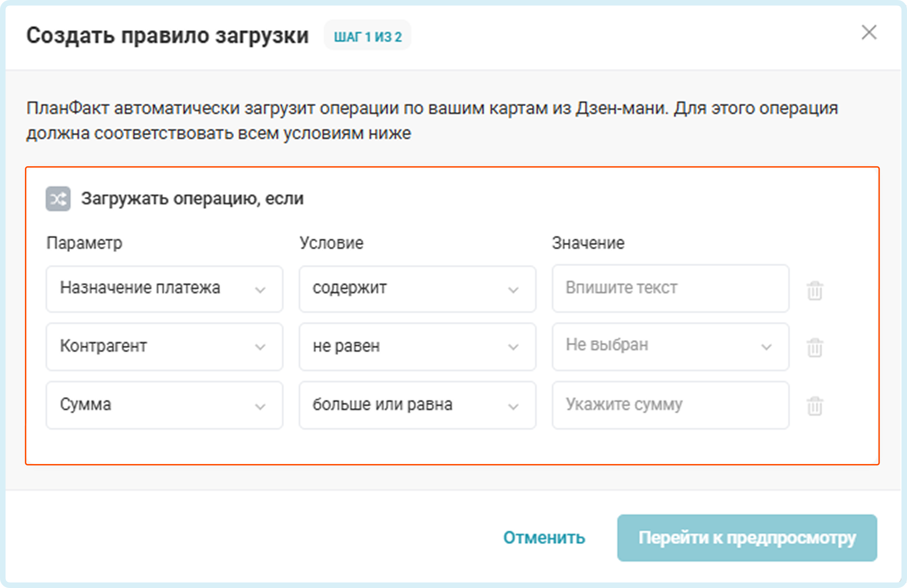Open the 'больше или равна' condition dropdown
The height and width of the screenshot is (588, 907).
(417, 405)
